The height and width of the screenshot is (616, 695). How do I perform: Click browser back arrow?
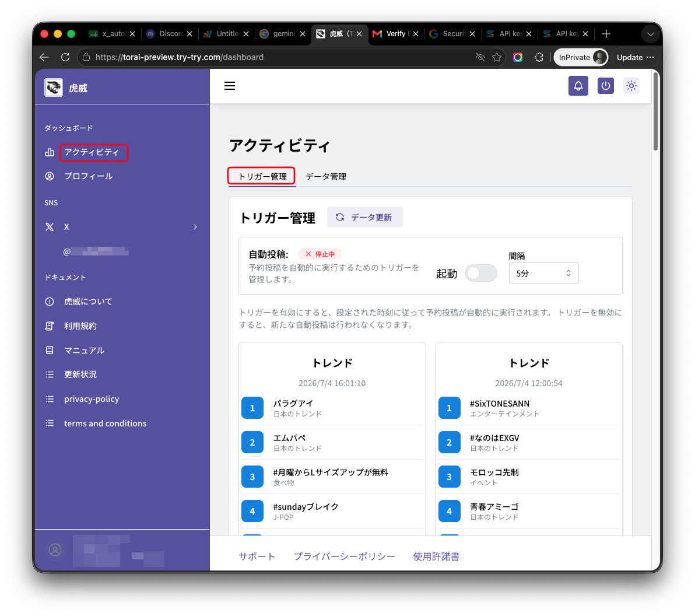tap(44, 57)
